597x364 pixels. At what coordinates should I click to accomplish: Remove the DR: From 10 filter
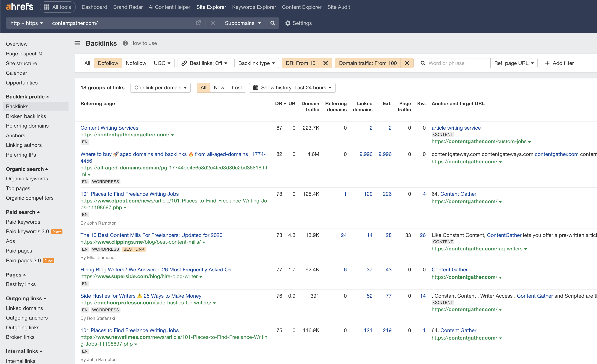tap(325, 63)
